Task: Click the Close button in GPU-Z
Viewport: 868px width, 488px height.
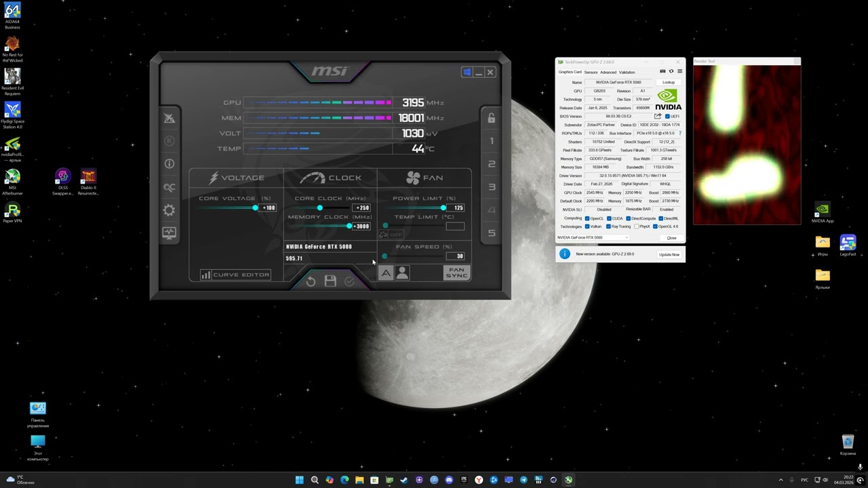Action: pyautogui.click(x=671, y=237)
